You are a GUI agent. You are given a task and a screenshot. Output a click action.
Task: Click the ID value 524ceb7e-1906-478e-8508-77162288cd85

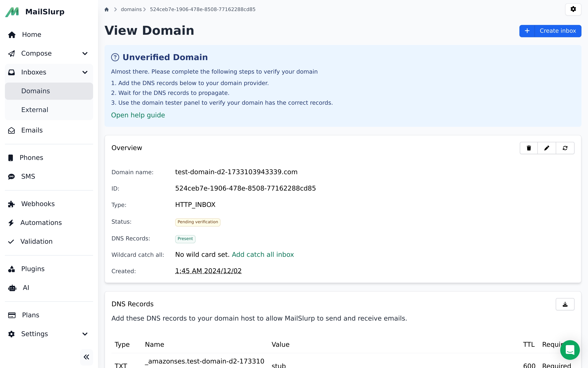coord(245,188)
